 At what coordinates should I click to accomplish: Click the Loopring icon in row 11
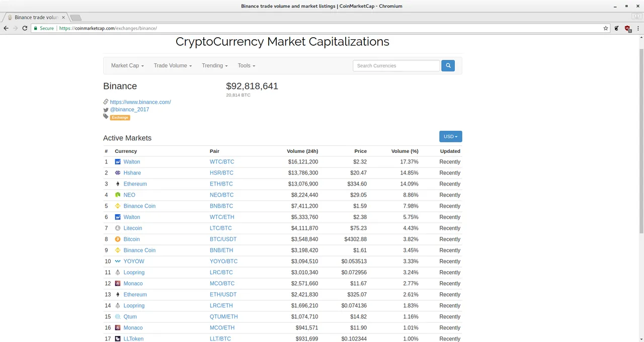tap(118, 273)
